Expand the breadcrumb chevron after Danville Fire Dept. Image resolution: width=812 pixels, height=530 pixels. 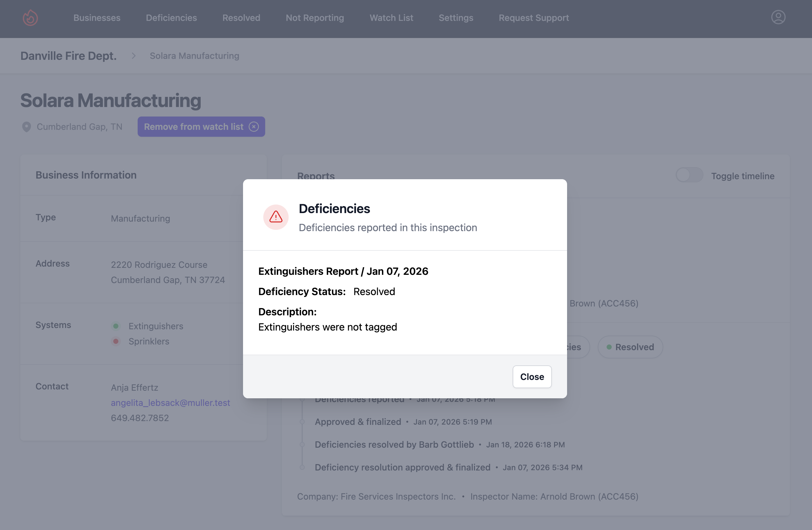(133, 56)
